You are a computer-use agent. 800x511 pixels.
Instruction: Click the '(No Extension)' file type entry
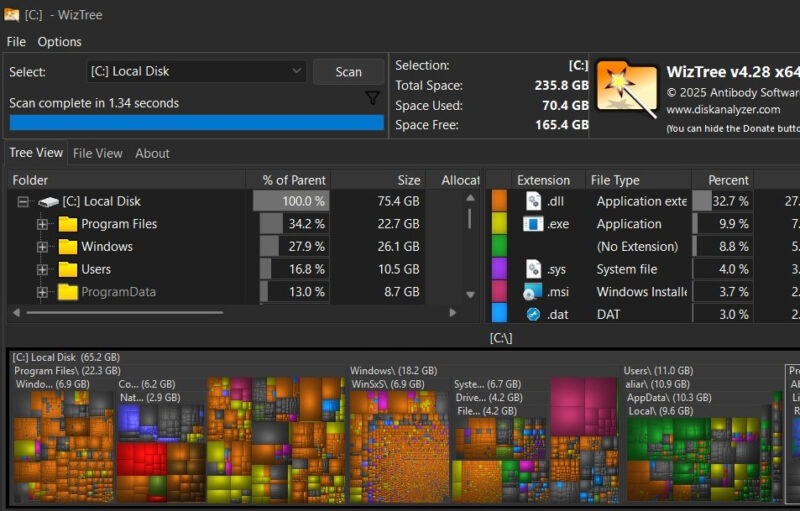637,247
